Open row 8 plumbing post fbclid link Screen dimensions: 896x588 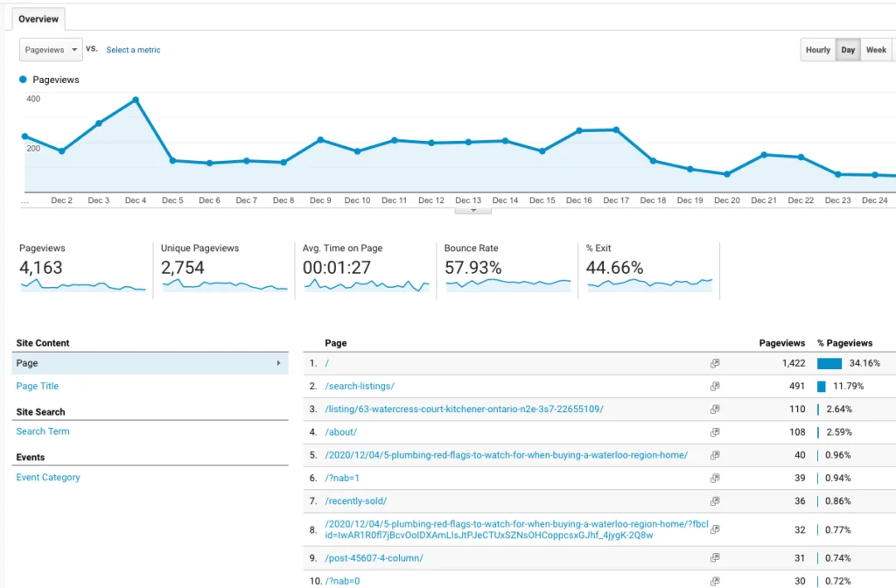tap(516, 529)
